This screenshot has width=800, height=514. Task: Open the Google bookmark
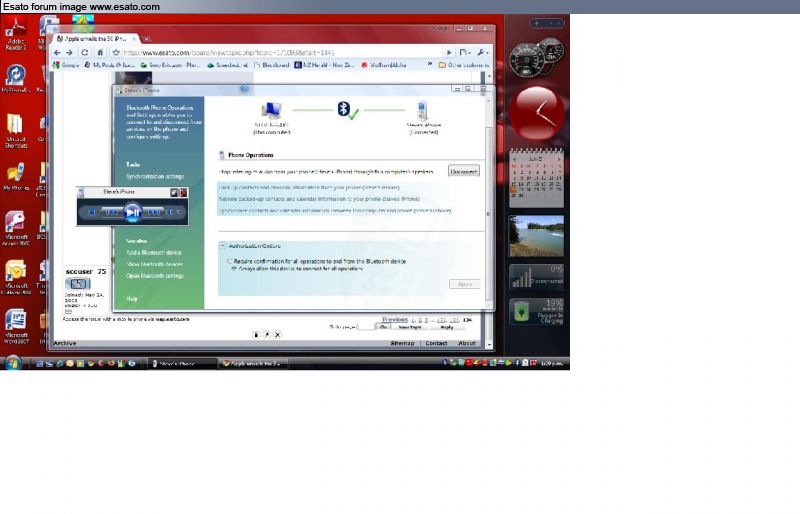pos(66,65)
